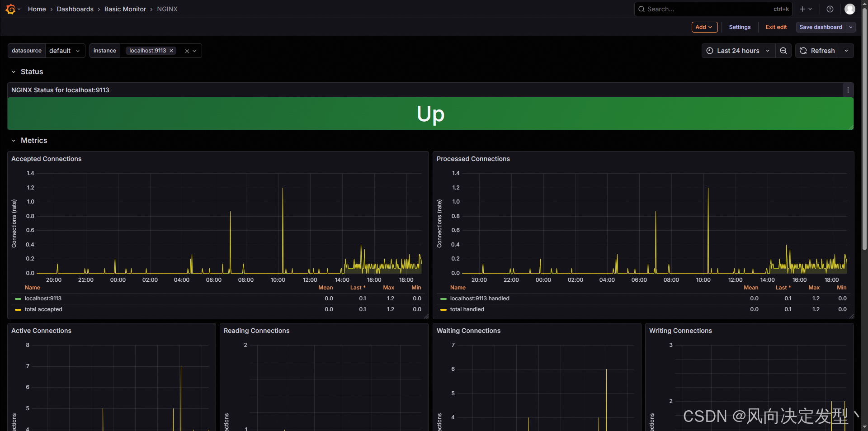
Task: Click zoom out time range icon
Action: pyautogui.click(x=783, y=51)
